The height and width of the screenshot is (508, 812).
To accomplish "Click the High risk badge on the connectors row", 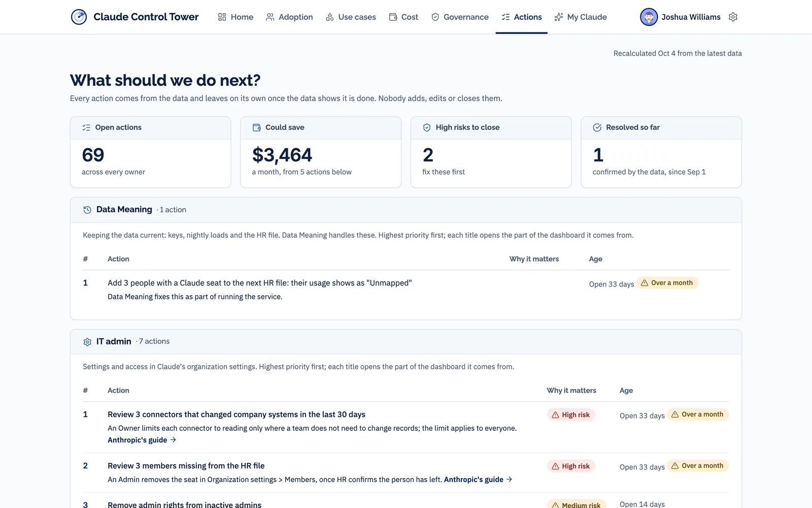I will click(571, 415).
